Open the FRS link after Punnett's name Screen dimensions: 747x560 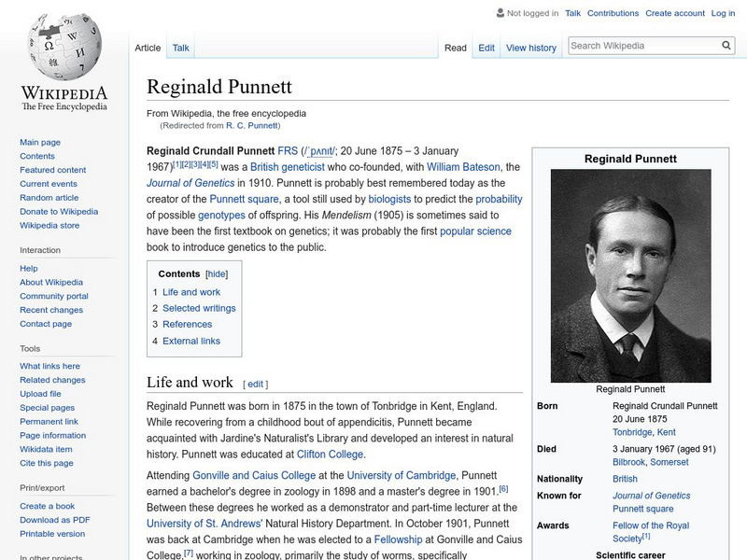click(x=288, y=151)
